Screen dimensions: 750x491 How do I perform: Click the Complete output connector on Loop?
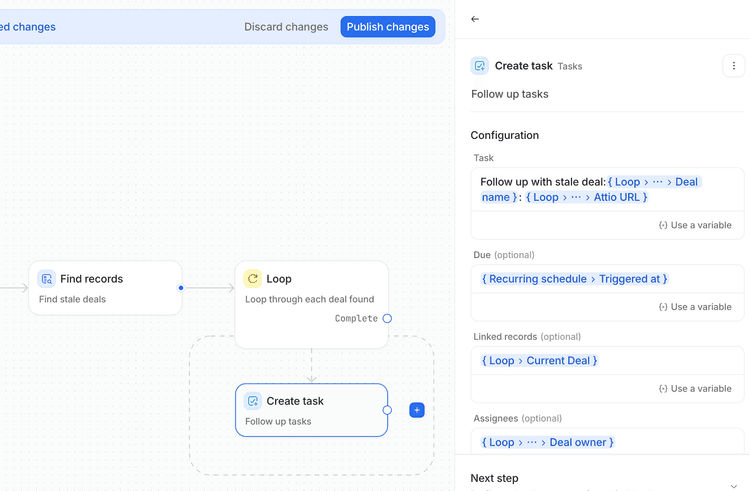tap(387, 318)
